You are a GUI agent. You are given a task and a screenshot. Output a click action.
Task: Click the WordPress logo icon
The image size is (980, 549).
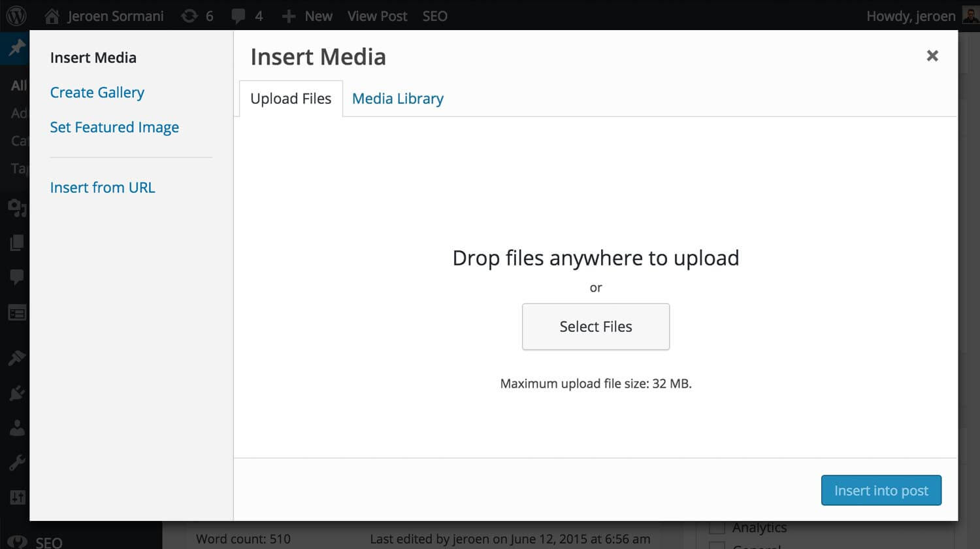16,16
